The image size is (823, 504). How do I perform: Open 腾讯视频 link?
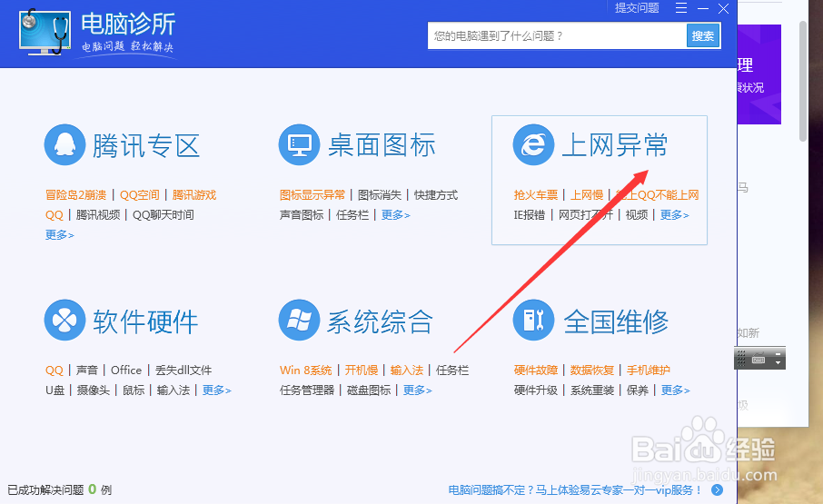pyautogui.click(x=98, y=215)
